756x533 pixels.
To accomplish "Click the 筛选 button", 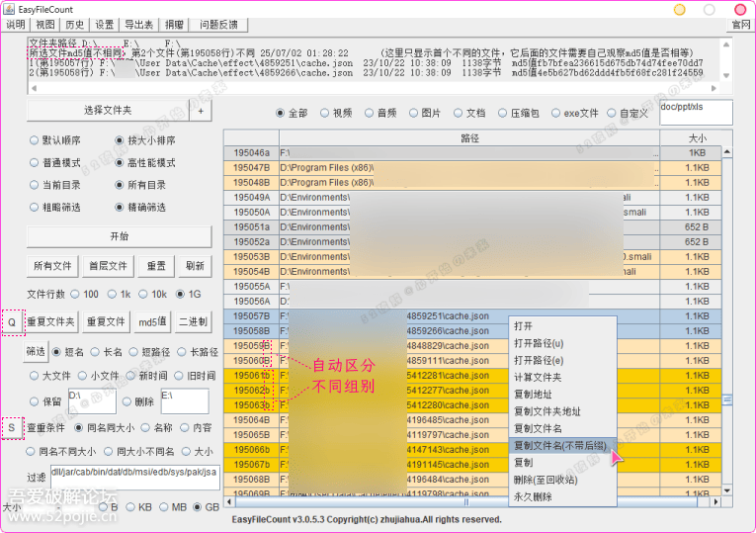I will 36,352.
